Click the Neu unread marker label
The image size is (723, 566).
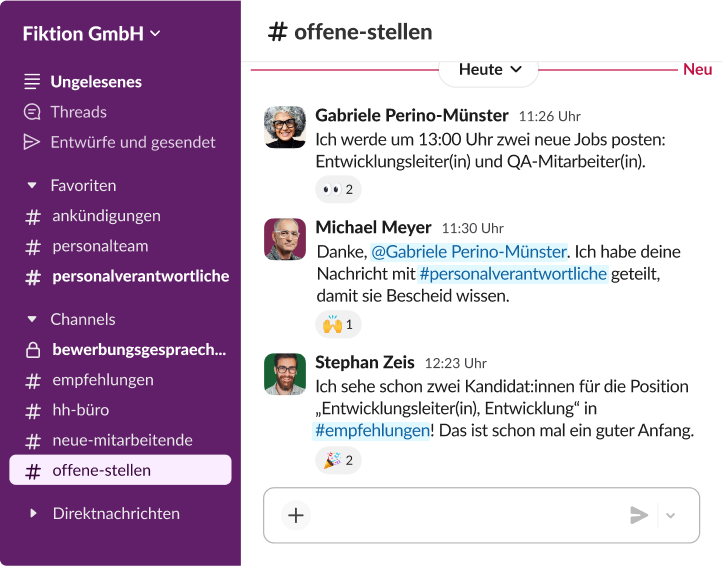pos(698,69)
